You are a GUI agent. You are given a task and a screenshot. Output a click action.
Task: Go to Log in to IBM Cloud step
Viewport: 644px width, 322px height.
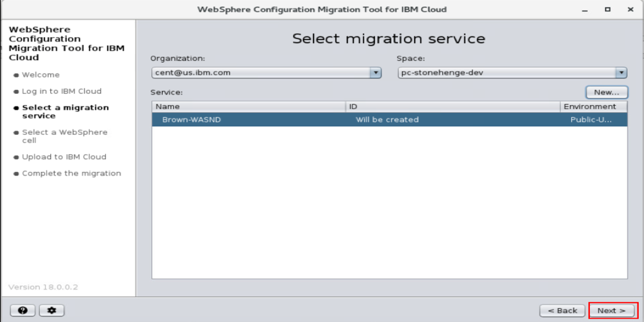point(61,91)
